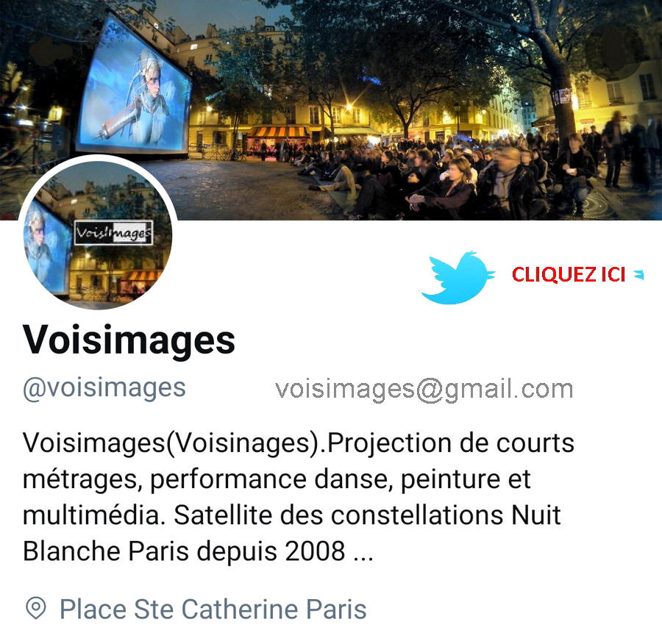Click the location pin icon
Image resolution: width=662 pixels, height=644 pixels.
36,608
